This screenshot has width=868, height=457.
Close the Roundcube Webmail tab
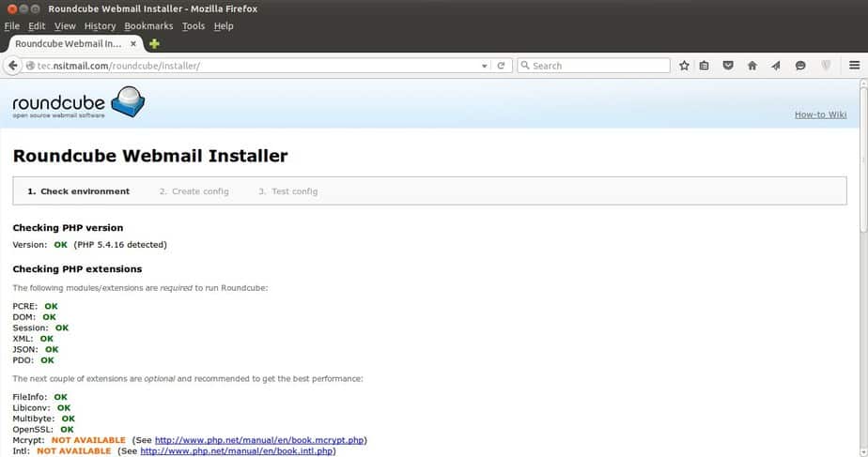tap(133, 44)
